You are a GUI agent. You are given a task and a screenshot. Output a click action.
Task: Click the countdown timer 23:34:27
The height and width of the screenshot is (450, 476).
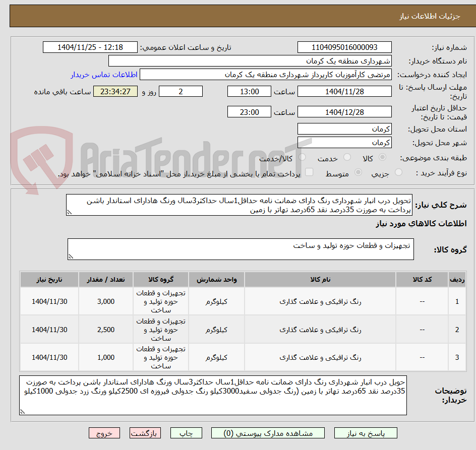point(115,91)
